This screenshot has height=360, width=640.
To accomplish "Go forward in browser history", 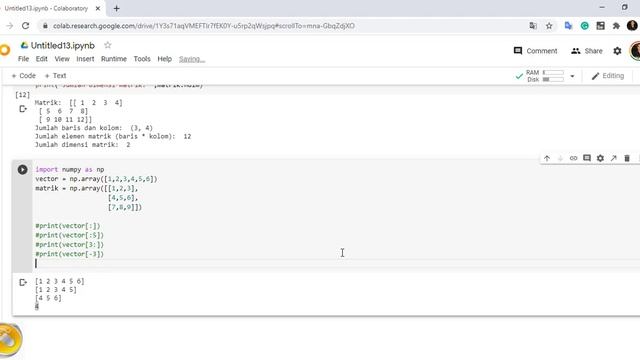I will (9, 26).
